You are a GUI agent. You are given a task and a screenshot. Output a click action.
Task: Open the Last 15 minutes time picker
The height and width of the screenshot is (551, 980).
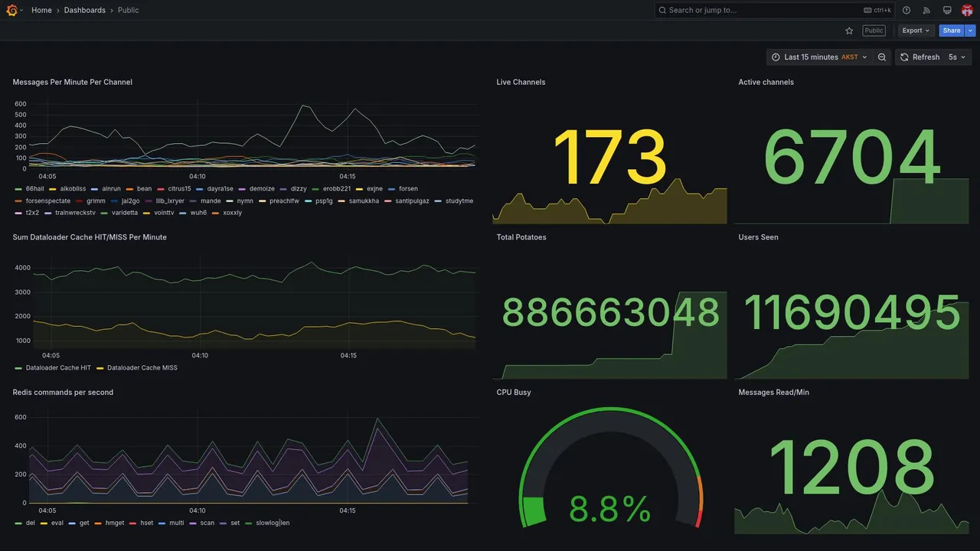[x=819, y=57]
